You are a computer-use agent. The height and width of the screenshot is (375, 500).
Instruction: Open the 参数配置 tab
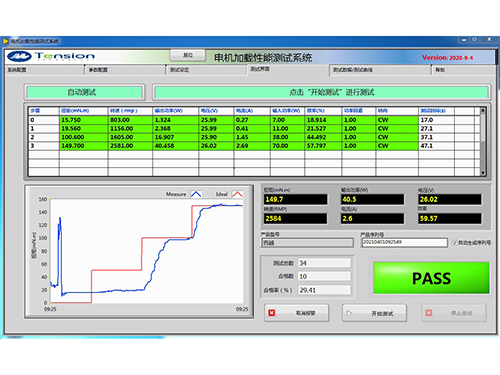(x=125, y=70)
